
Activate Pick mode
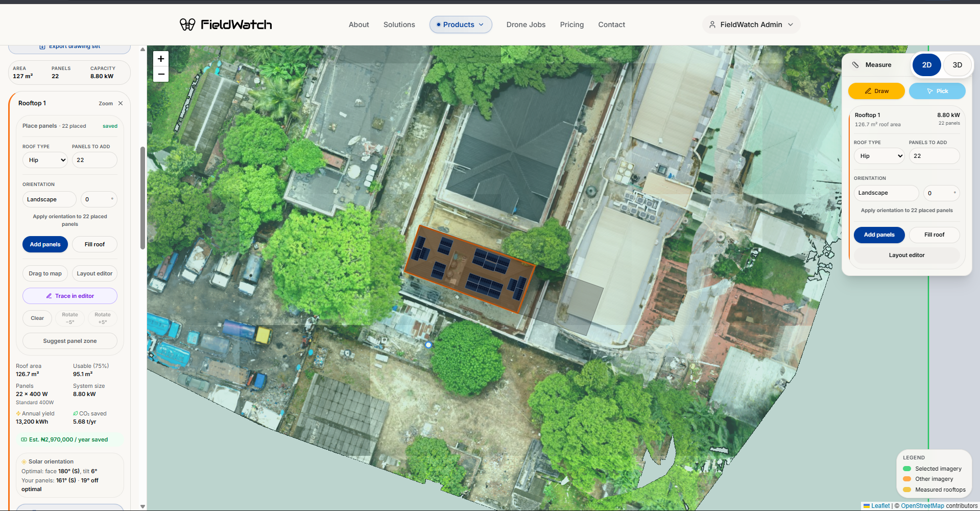pos(937,91)
